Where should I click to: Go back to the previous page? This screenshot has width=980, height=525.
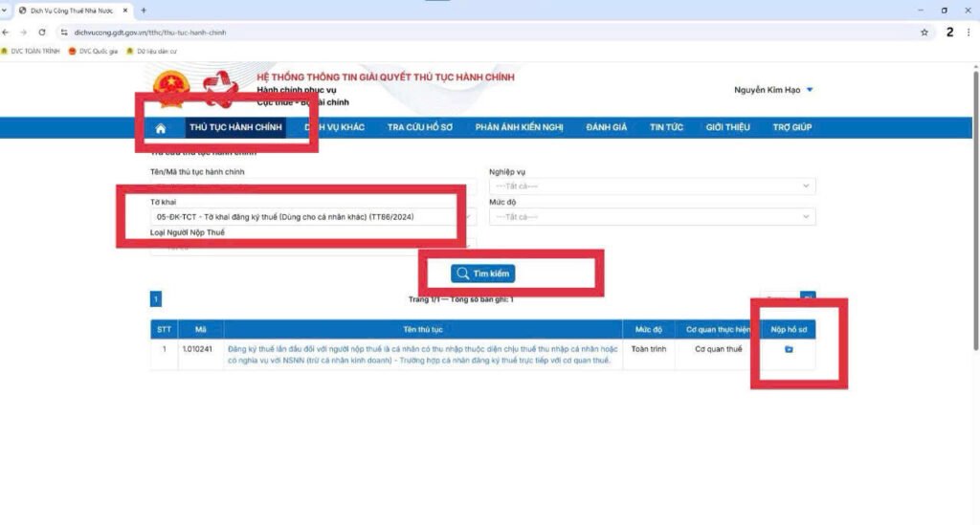[8, 32]
